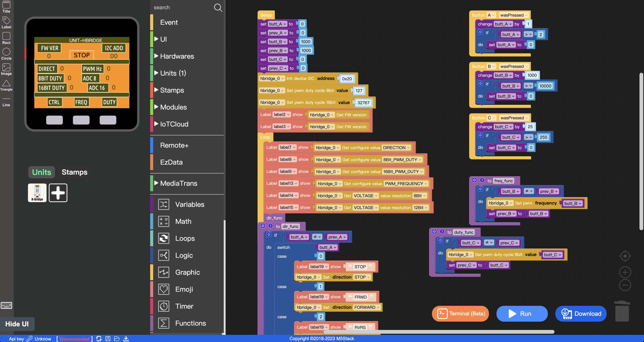Toggle the freq_func block settings gear
The image size is (644, 342).
click(x=474, y=180)
